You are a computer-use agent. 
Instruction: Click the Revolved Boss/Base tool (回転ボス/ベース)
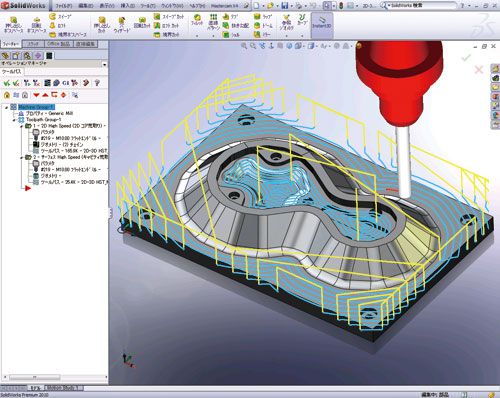click(x=37, y=25)
